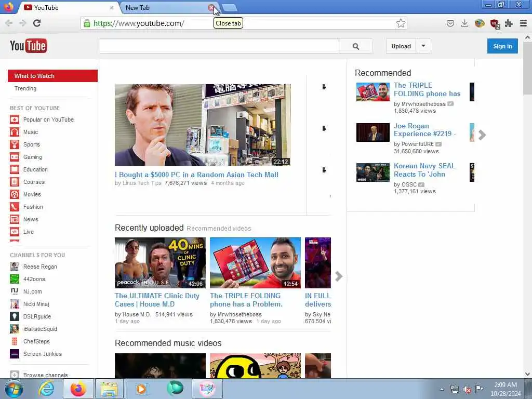
Task: Show next Recently uploaded videos arrow
Action: point(339,276)
